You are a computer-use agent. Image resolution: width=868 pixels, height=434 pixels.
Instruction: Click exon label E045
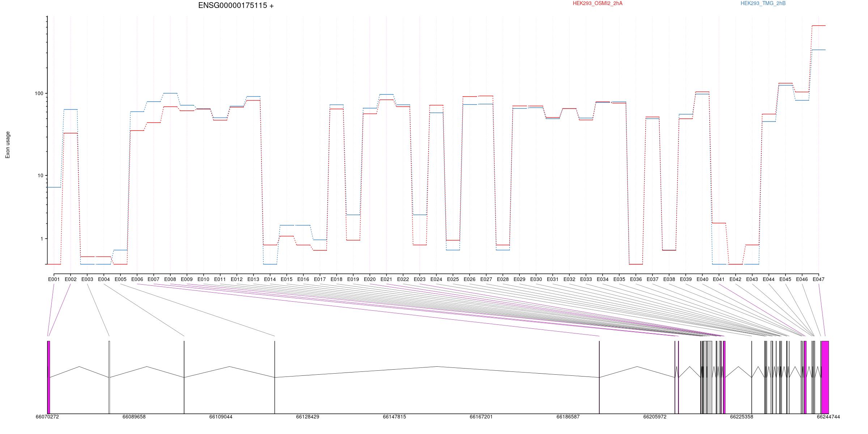pyautogui.click(x=786, y=279)
